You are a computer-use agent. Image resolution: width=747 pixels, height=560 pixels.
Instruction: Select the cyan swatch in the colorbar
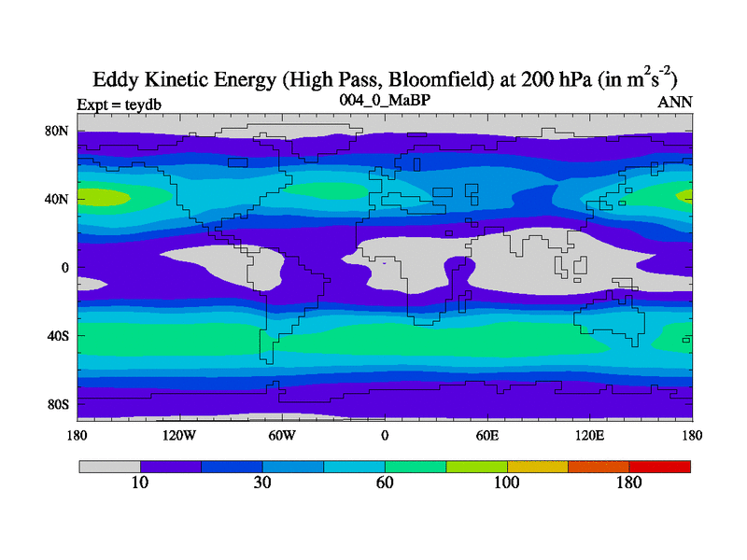point(354,466)
